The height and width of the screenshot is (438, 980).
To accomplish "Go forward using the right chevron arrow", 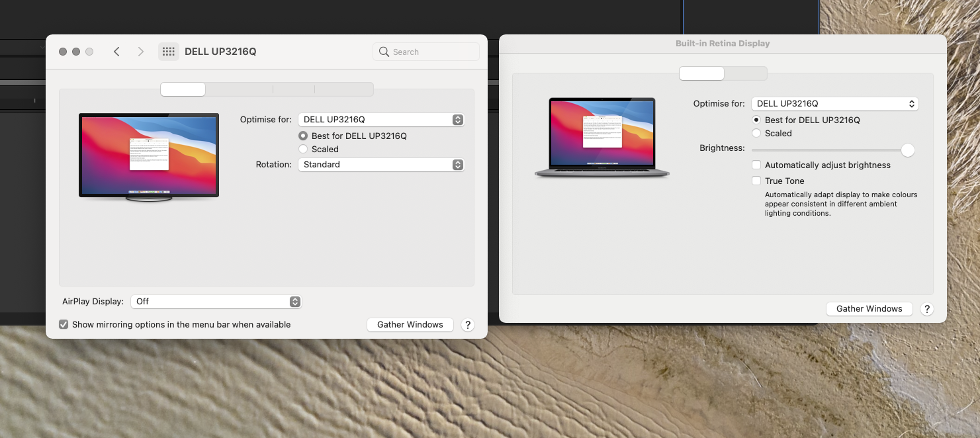I will 140,52.
